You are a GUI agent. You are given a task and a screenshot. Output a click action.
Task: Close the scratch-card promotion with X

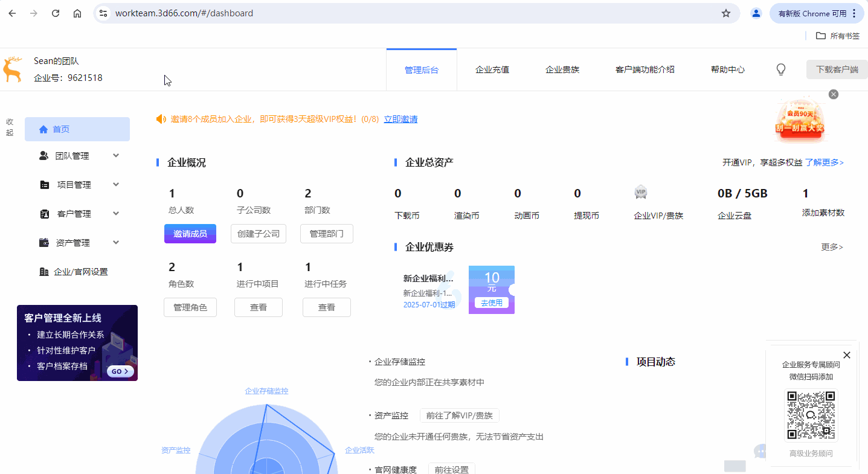[x=834, y=94]
